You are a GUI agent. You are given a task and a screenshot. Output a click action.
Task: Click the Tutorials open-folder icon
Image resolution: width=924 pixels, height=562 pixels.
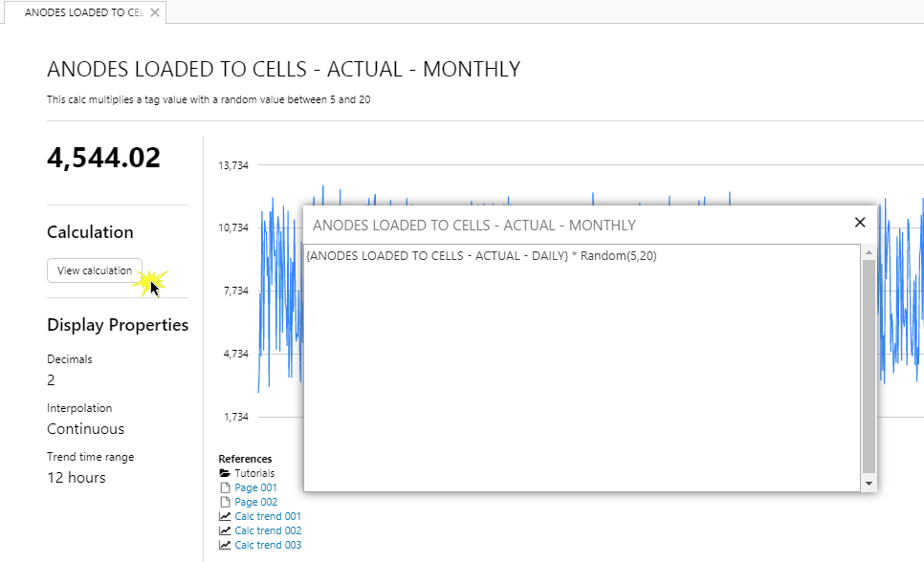point(225,473)
